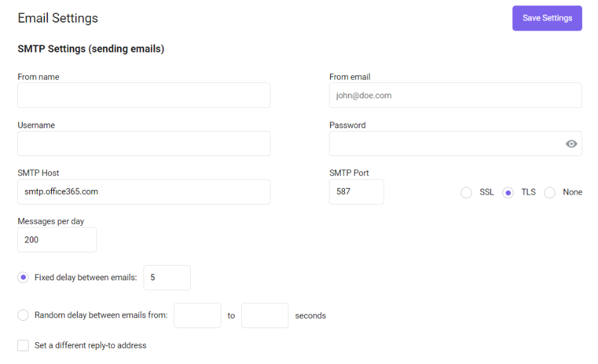Show password with the eye icon
This screenshot has width=598, height=364.
pos(571,143)
